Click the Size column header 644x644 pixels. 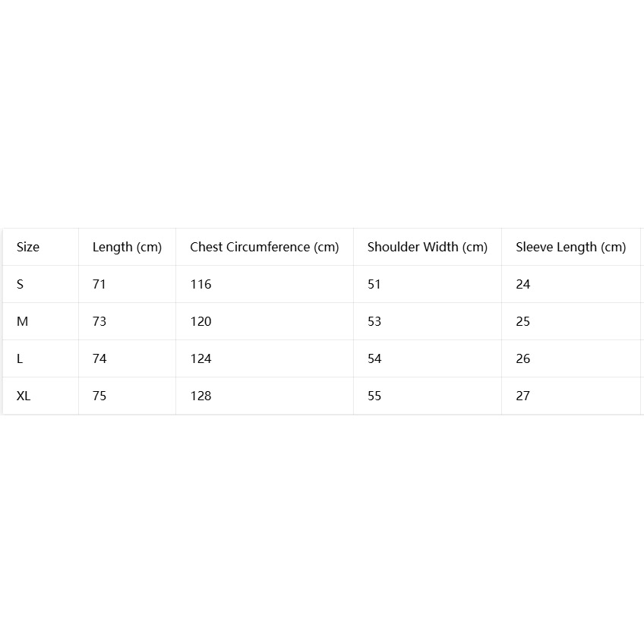coord(28,247)
